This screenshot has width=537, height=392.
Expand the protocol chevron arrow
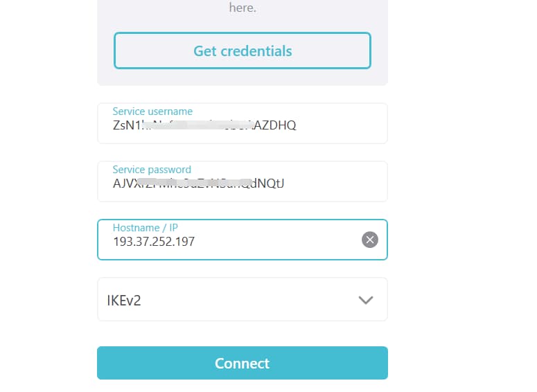click(x=365, y=300)
